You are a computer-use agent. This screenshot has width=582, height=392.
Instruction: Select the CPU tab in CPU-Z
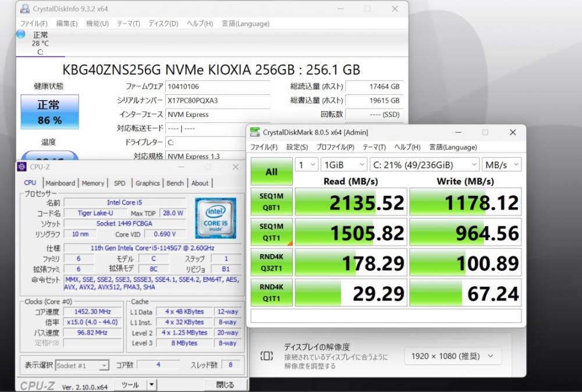pos(30,183)
